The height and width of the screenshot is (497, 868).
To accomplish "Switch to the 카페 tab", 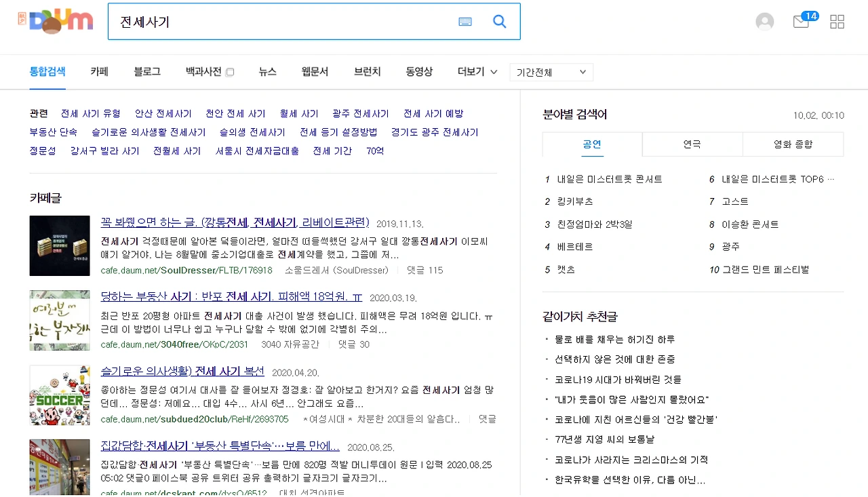I will pos(100,72).
